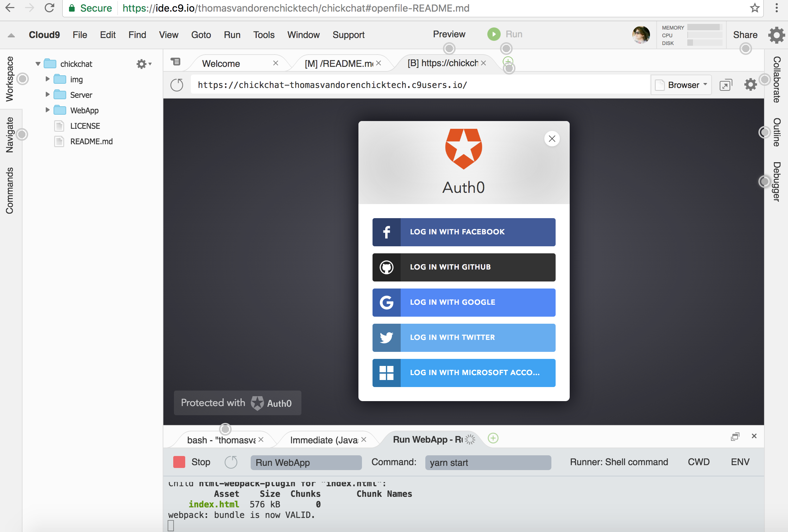Open the Tools menu
The image size is (788, 532).
(264, 35)
